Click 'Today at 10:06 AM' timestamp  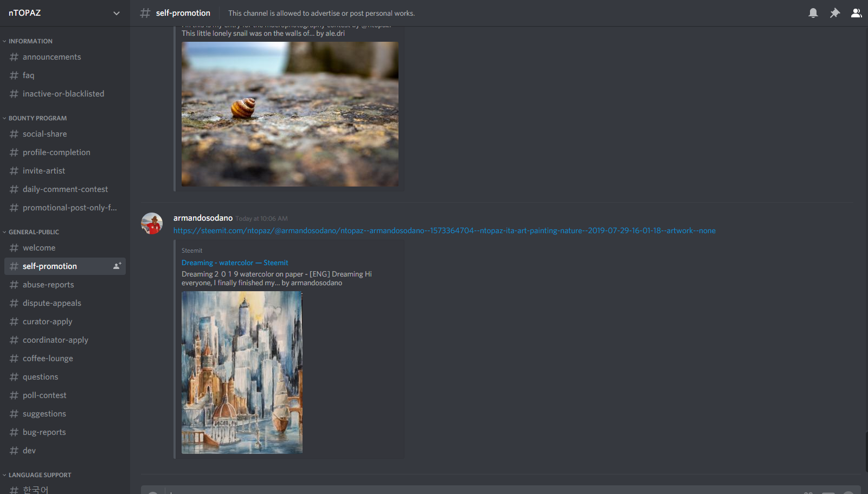[x=261, y=219]
